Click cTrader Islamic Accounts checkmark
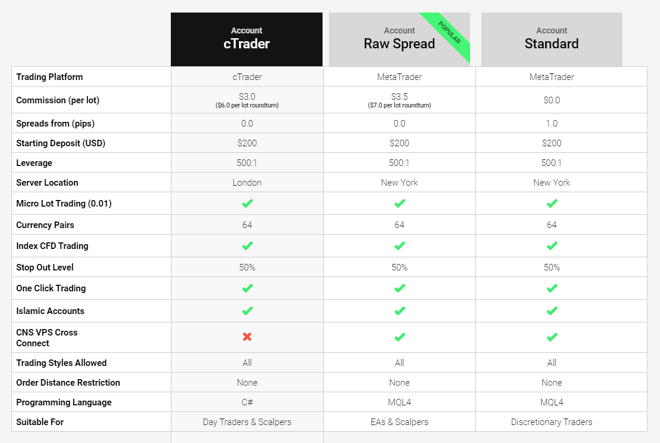 [247, 311]
